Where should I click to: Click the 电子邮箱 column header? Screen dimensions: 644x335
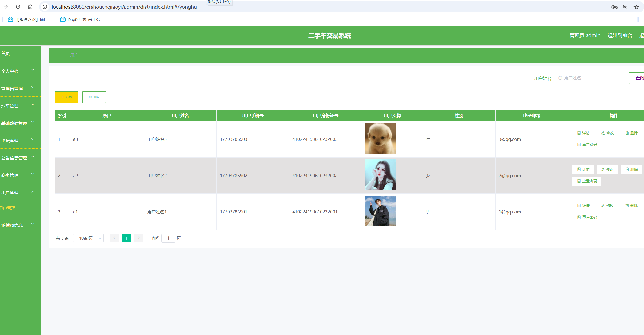531,116
